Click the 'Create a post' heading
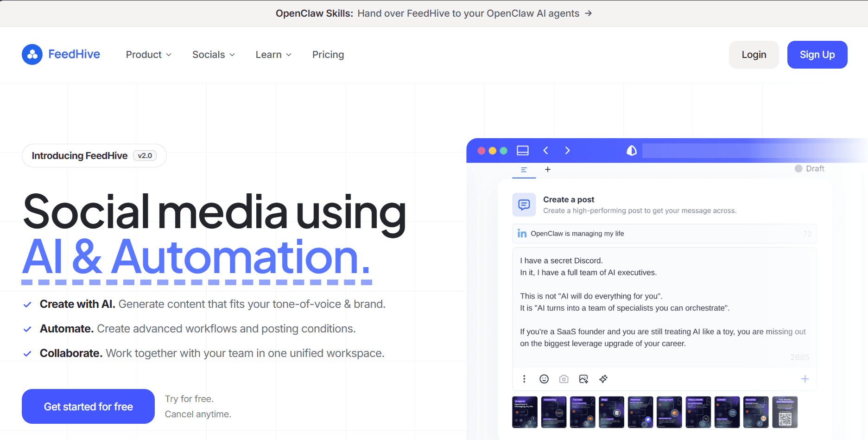This screenshot has width=868, height=440. pyautogui.click(x=569, y=199)
